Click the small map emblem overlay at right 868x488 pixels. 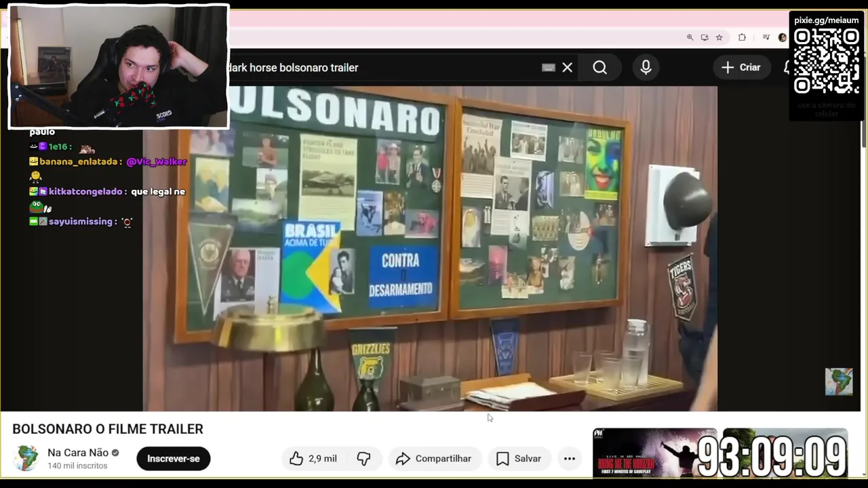(839, 382)
